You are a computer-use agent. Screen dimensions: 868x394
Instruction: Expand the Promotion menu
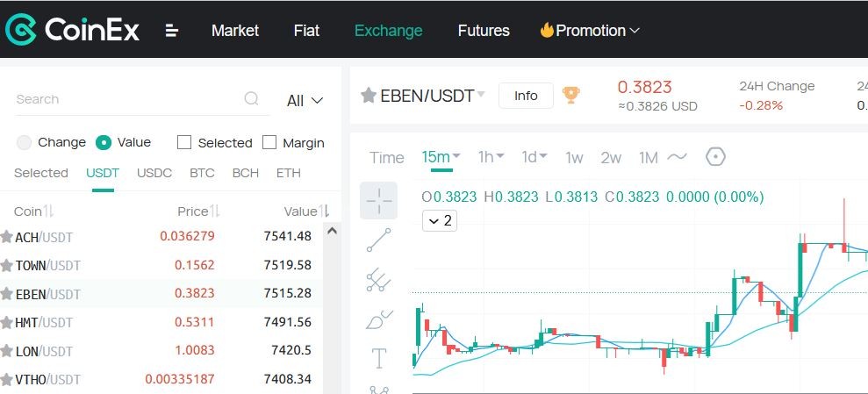590,31
